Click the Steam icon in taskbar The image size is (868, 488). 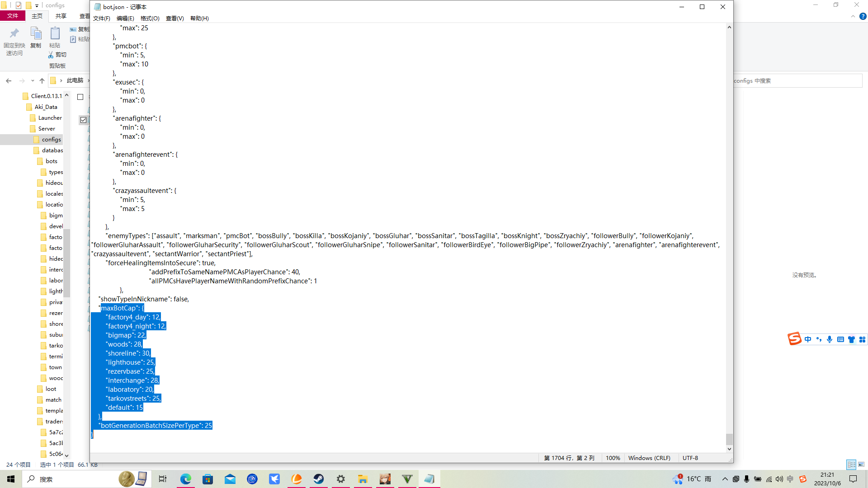coord(319,479)
